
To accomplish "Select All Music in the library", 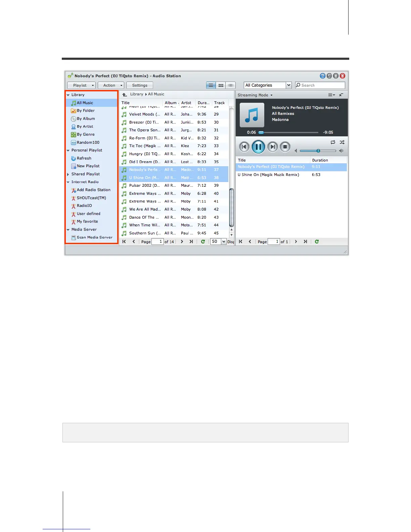I will pyautogui.click(x=91, y=103).
